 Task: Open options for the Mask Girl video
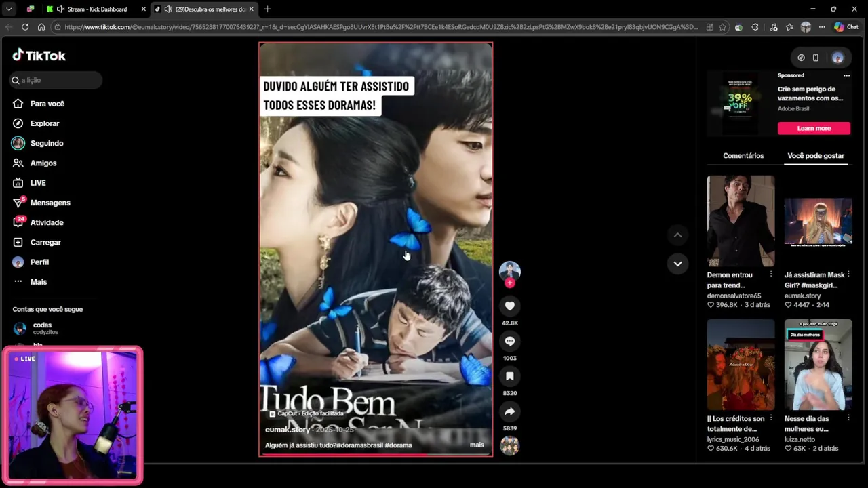click(848, 274)
